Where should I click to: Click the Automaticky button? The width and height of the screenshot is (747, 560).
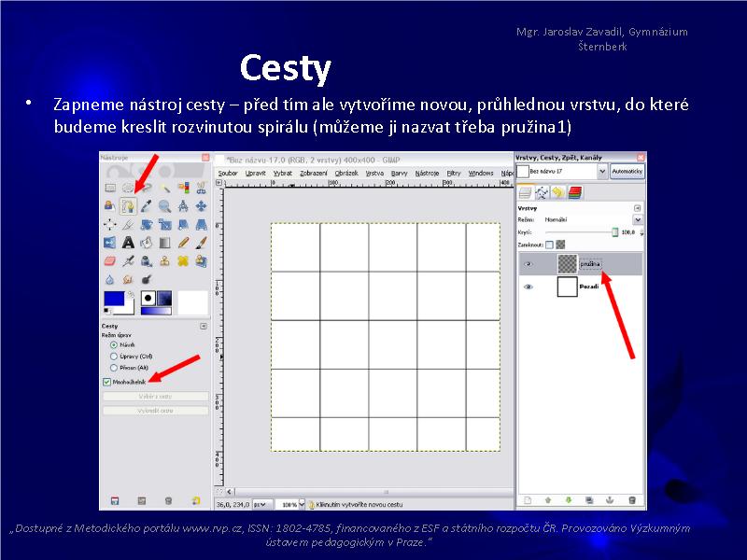tap(627, 172)
